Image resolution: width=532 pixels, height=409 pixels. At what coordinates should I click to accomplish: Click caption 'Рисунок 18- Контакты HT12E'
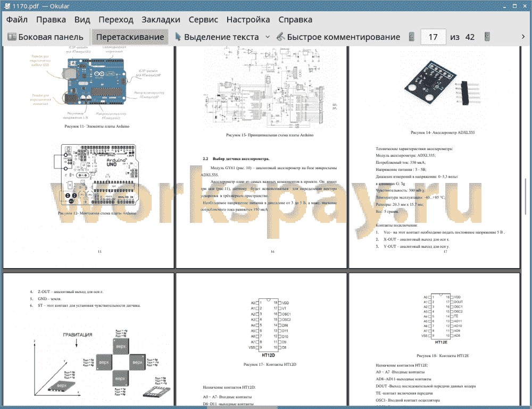click(443, 356)
